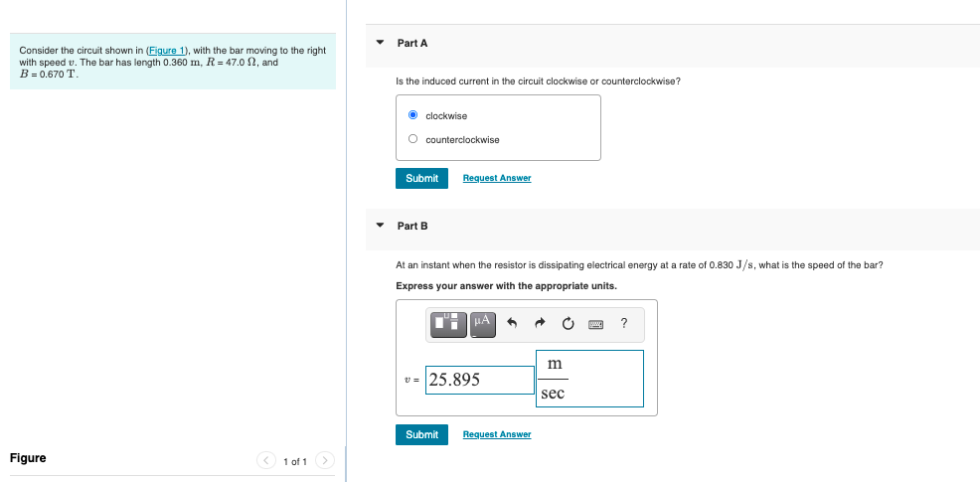Image resolution: width=980 pixels, height=482 pixels.
Task: Click the speed value field showing 25.895
Action: pos(480,380)
